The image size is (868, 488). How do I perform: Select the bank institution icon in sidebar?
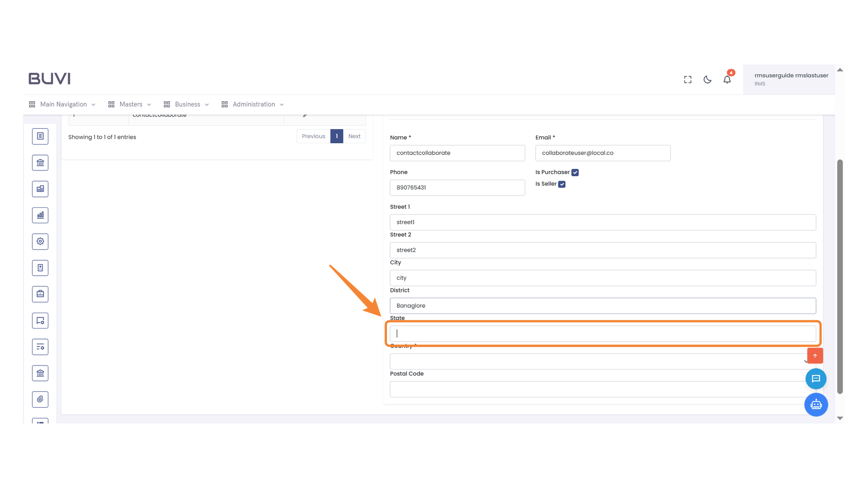40,163
